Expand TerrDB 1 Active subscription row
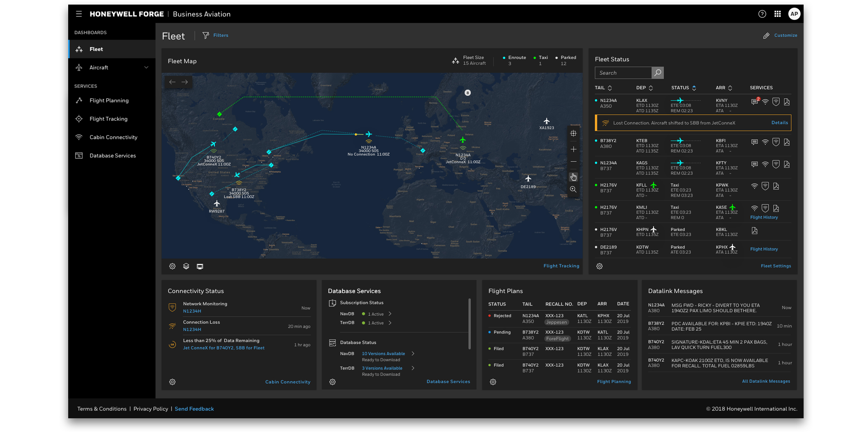 pyautogui.click(x=390, y=323)
